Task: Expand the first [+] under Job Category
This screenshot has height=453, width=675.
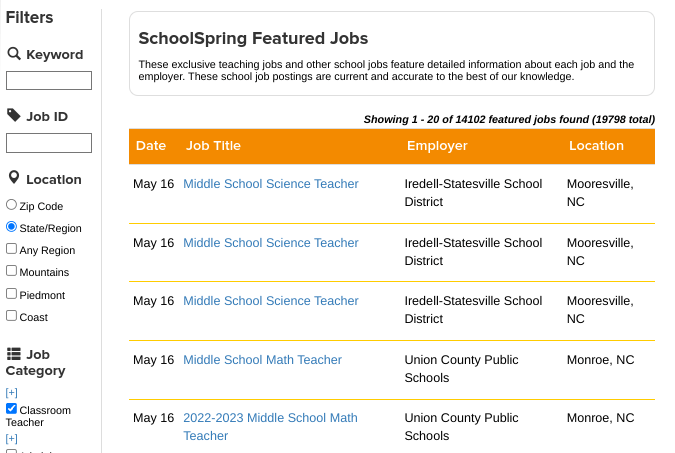Action: click(x=12, y=392)
